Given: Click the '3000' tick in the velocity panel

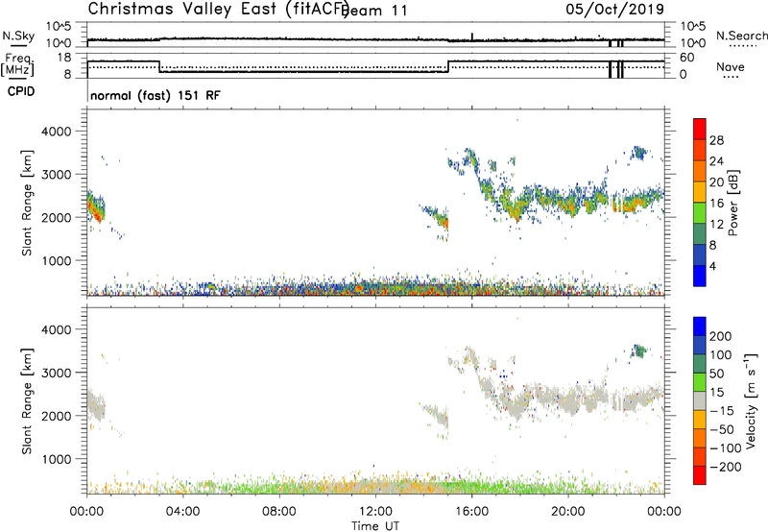Looking at the screenshot, I should pos(56,373).
